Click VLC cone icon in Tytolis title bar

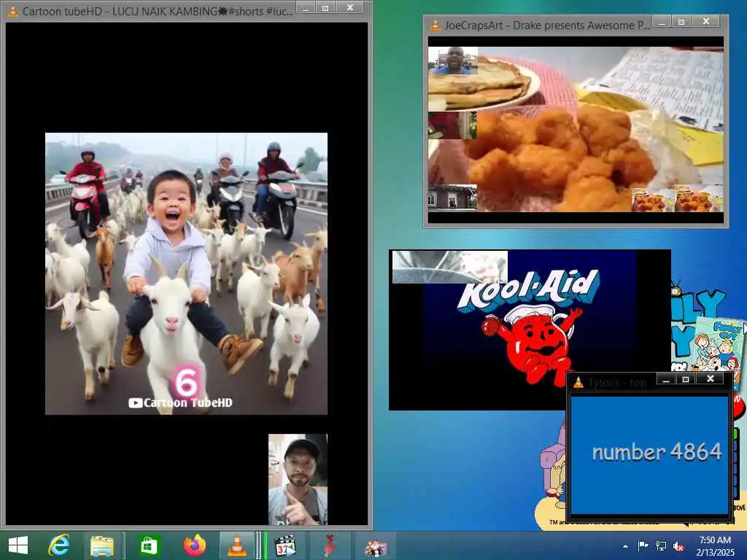tap(578, 382)
